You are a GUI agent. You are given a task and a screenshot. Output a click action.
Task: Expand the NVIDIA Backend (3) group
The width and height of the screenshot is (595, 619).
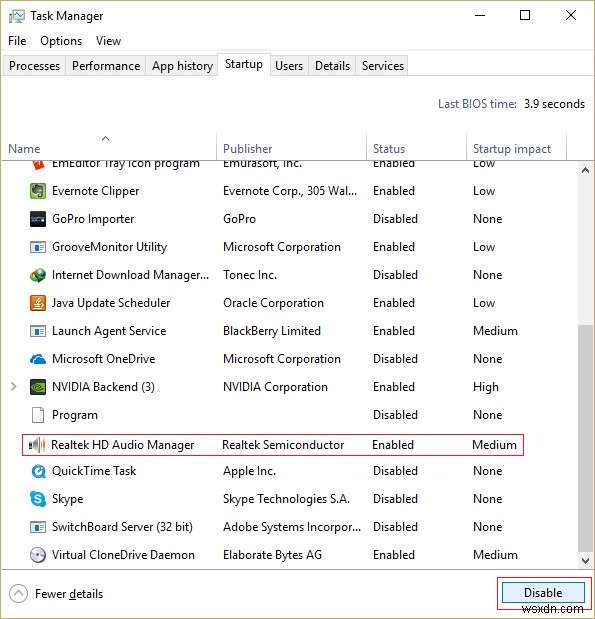point(13,387)
